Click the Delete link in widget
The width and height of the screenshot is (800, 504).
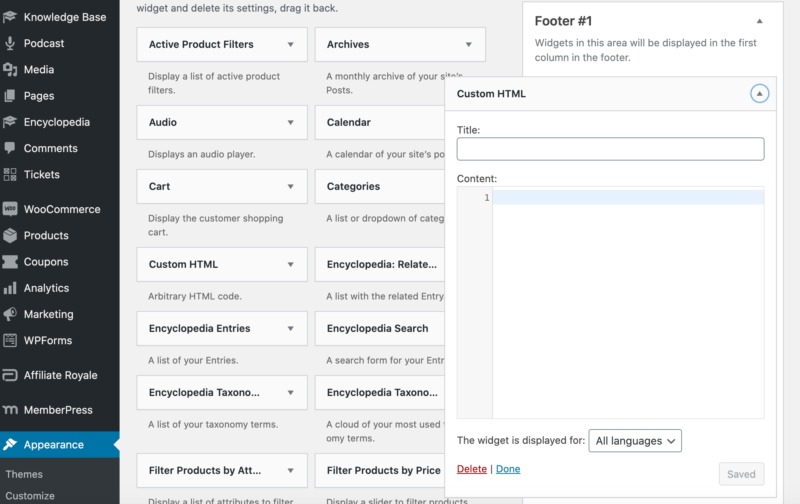471,469
